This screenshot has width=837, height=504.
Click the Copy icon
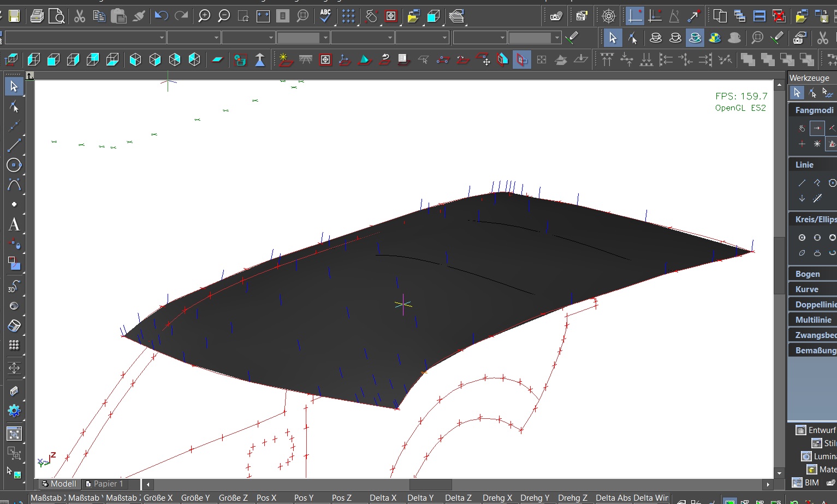99,16
